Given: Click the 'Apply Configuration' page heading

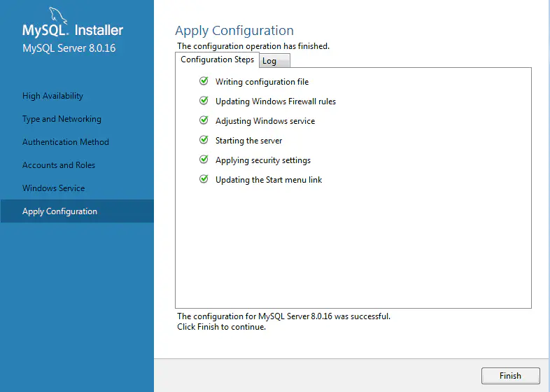Looking at the screenshot, I should 234,31.
